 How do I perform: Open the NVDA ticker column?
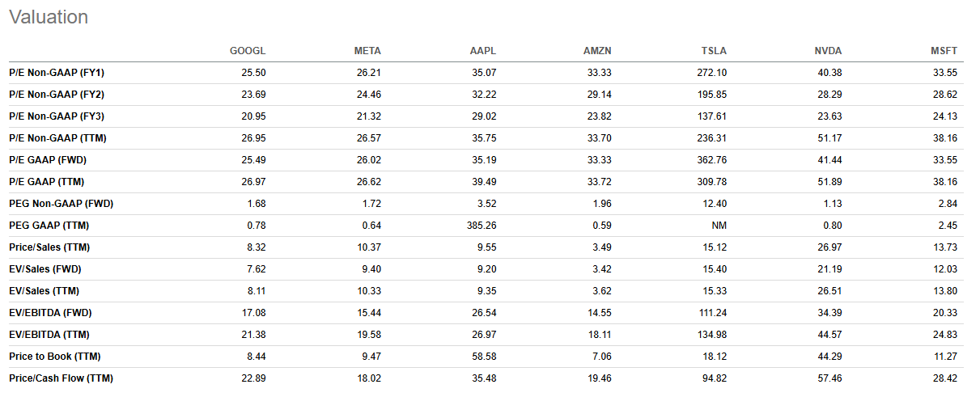(x=828, y=51)
